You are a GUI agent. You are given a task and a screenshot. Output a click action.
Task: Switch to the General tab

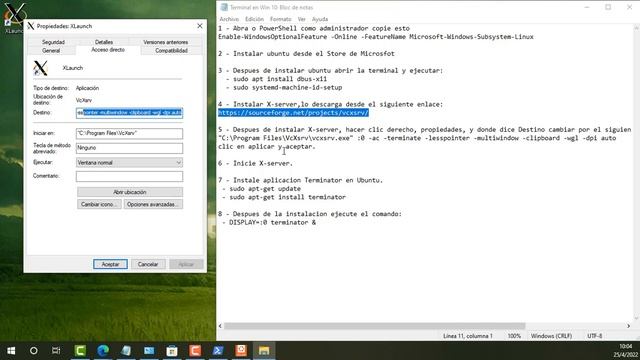click(x=51, y=51)
